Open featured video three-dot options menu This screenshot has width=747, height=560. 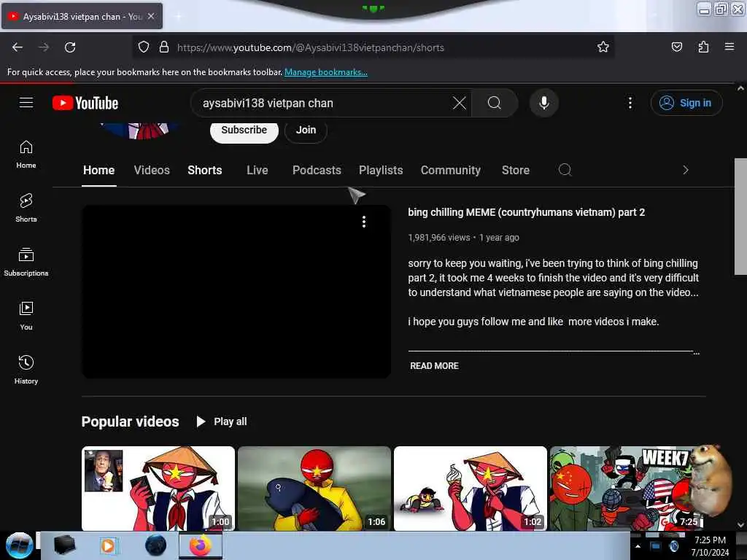click(364, 222)
